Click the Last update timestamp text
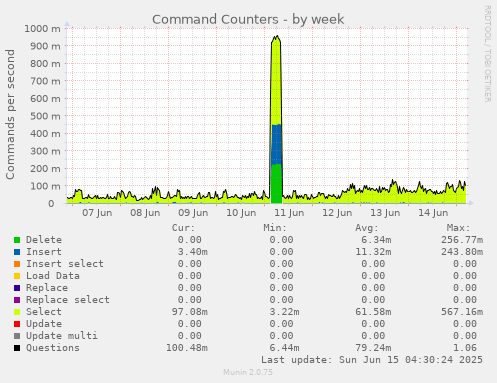Image resolution: width=497 pixels, height=383 pixels. 372,360
